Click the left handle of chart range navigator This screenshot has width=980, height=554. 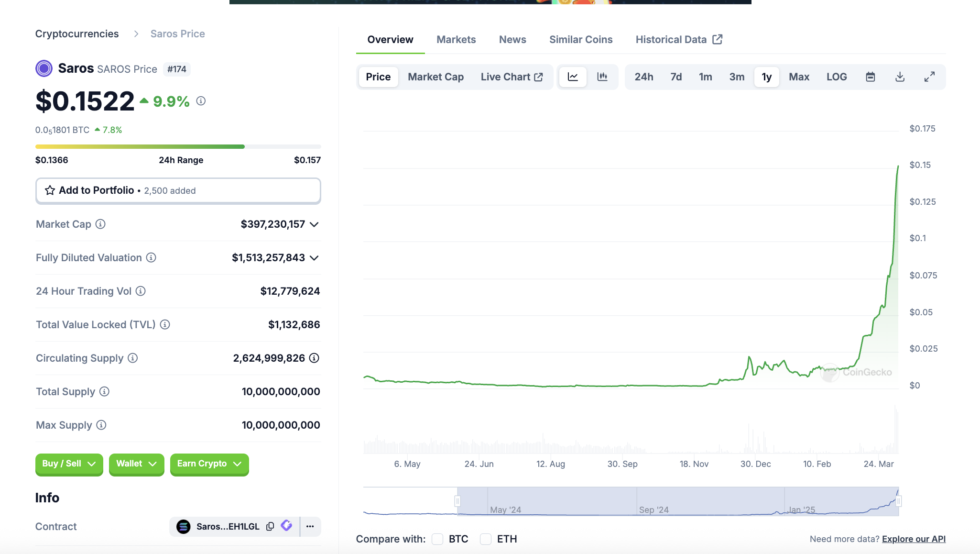click(457, 501)
